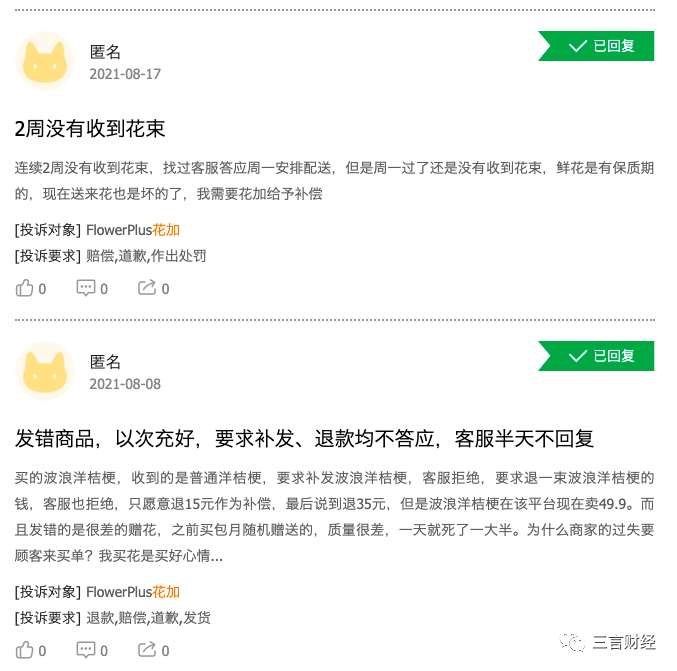Click the '已回复' badge on the second complaint
Screen dimensions: 677x671
pos(597,356)
